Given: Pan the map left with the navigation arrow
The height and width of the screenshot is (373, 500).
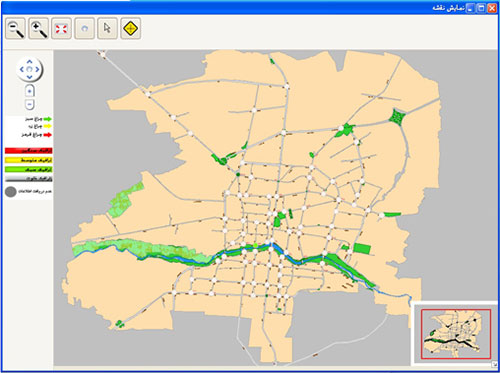Looking at the screenshot, I should 21,69.
